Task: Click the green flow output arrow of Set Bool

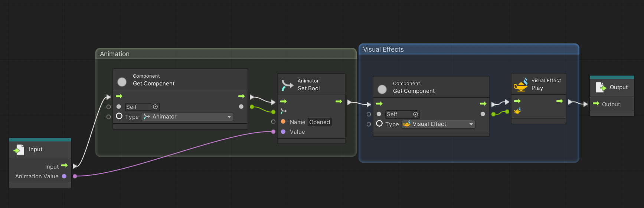Action: point(339,101)
